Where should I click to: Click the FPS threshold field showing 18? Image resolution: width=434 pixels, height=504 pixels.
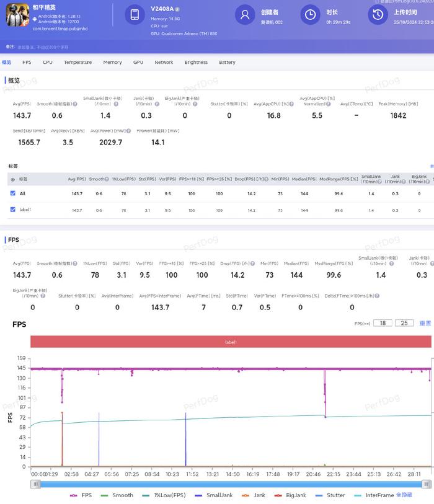click(383, 323)
